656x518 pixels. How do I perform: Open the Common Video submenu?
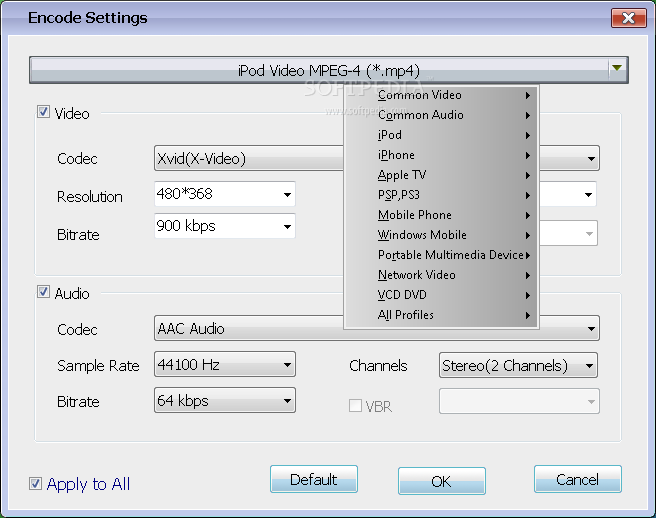click(441, 95)
